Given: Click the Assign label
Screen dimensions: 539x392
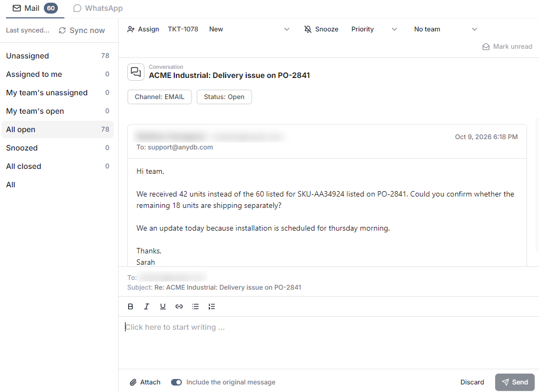Looking at the screenshot, I should tap(148, 29).
